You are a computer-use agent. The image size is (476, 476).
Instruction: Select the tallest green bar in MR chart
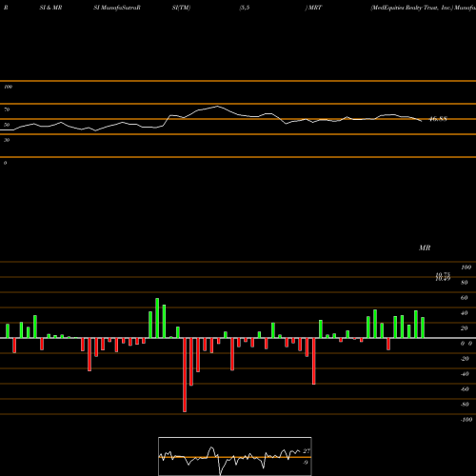click(x=157, y=318)
